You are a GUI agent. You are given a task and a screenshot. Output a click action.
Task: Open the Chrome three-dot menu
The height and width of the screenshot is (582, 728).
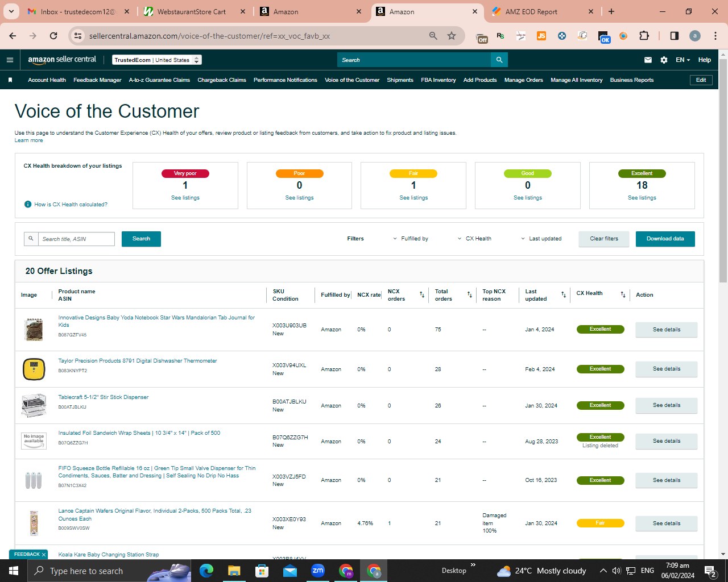click(715, 36)
